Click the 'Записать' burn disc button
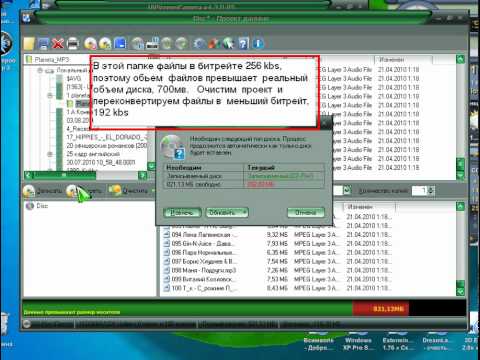This screenshot has width=480, height=360. [x=42, y=191]
